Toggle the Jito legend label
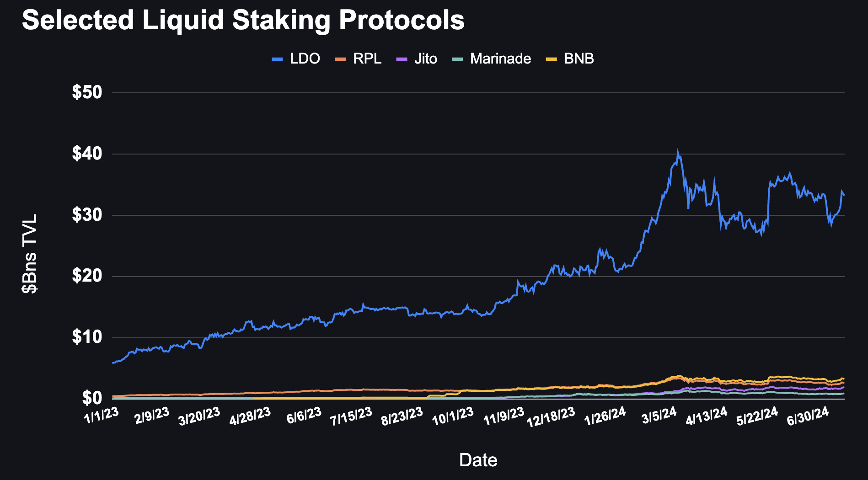The height and width of the screenshot is (480, 868). 426,59
